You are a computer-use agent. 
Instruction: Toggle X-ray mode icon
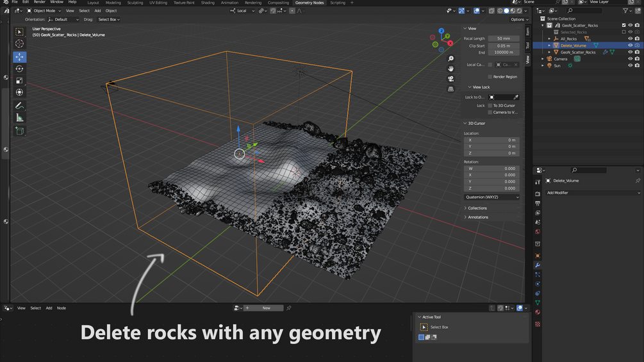tap(491, 11)
